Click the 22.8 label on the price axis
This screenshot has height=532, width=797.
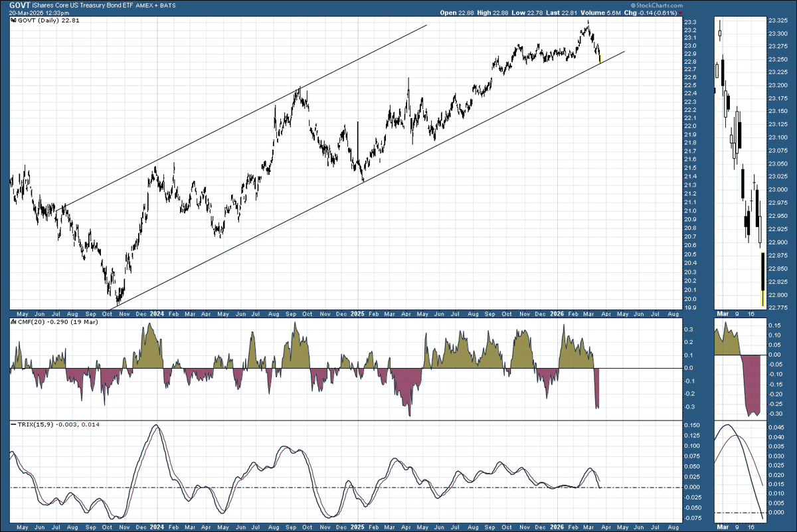pos(689,62)
